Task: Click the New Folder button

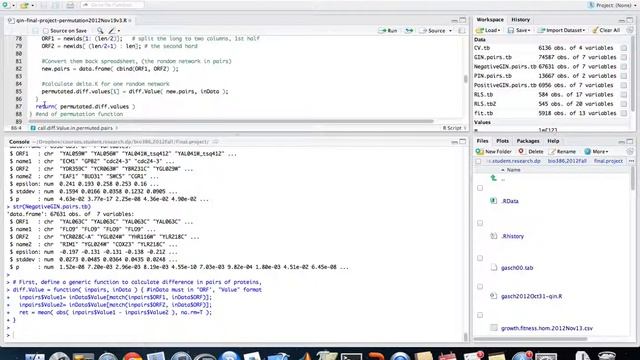Action: click(x=493, y=151)
